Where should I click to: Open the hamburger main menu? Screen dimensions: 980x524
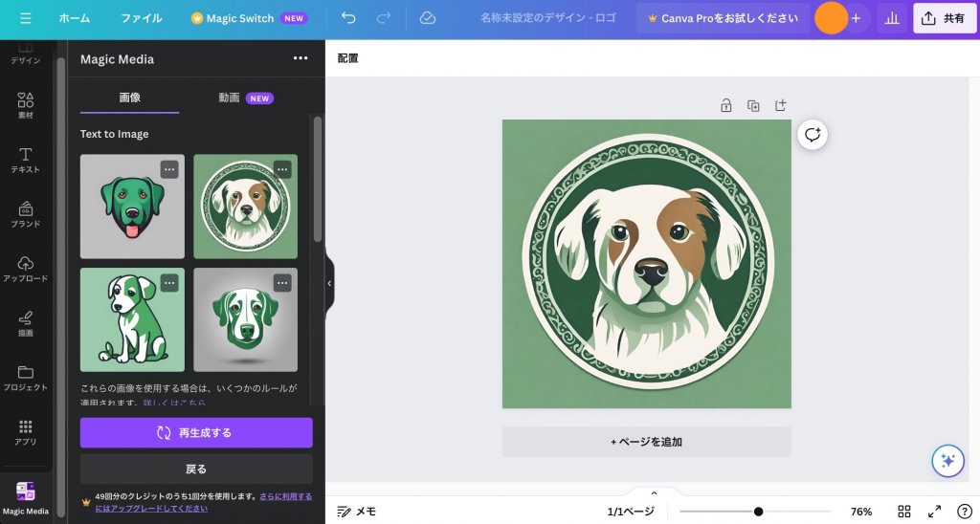click(x=26, y=19)
